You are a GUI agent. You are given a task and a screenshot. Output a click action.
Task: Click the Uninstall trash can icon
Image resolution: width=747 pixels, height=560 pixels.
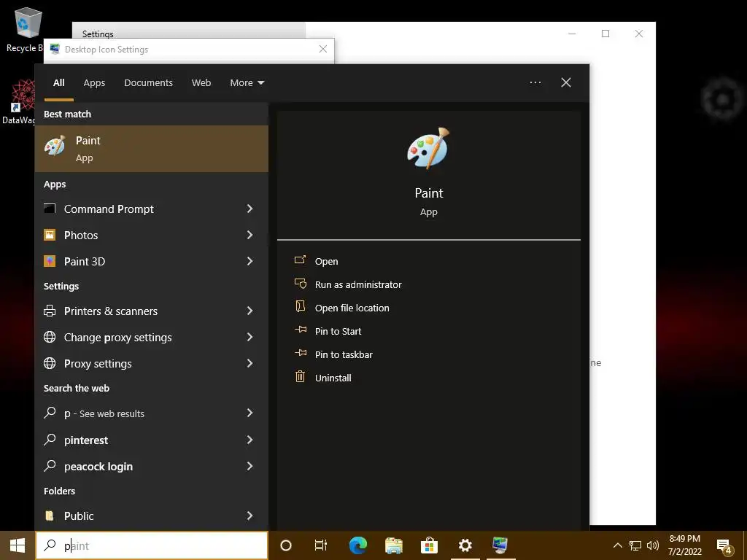[300, 377]
